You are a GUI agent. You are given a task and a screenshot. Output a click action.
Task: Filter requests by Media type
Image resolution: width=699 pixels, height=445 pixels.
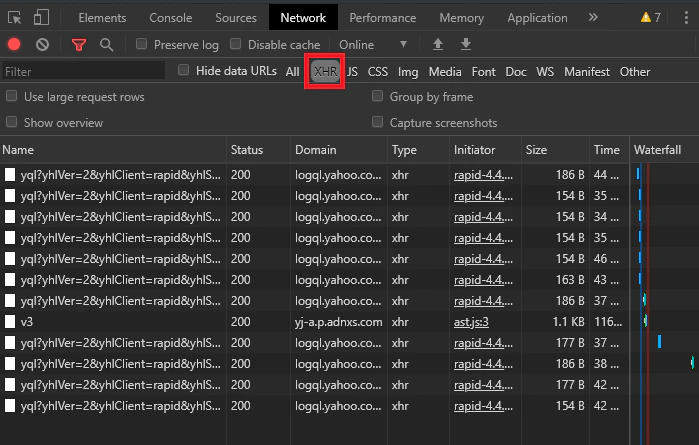445,72
